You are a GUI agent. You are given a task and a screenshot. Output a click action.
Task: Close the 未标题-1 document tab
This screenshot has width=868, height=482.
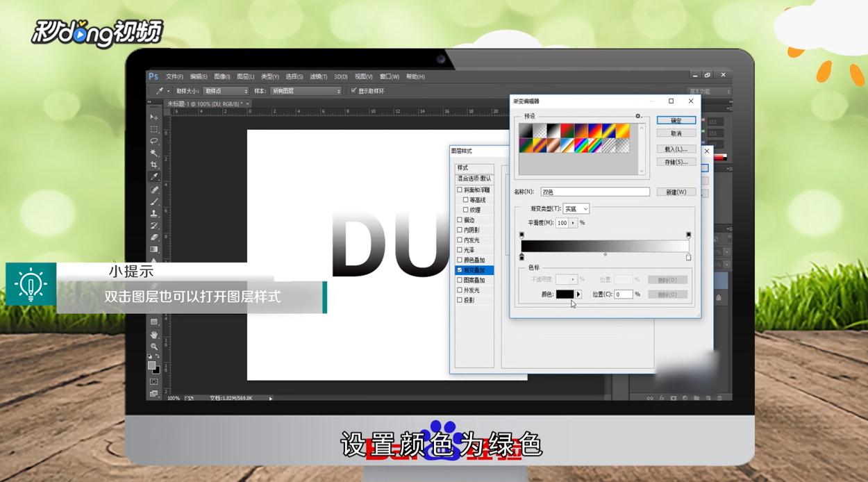pyautogui.click(x=248, y=103)
